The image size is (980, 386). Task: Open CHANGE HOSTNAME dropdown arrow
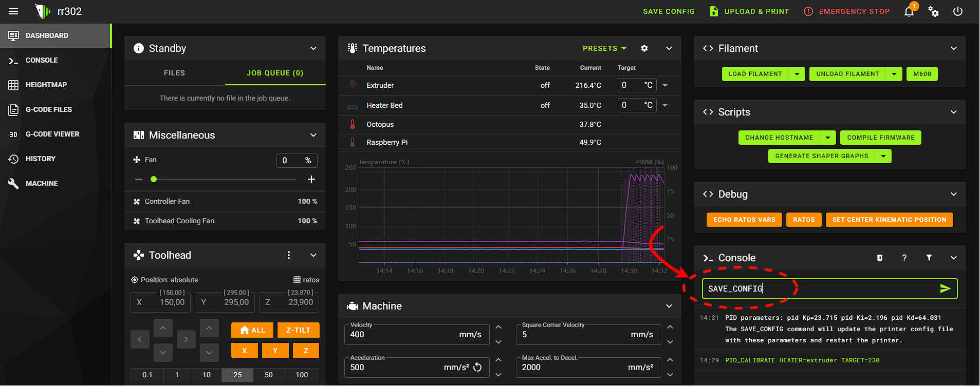point(828,138)
